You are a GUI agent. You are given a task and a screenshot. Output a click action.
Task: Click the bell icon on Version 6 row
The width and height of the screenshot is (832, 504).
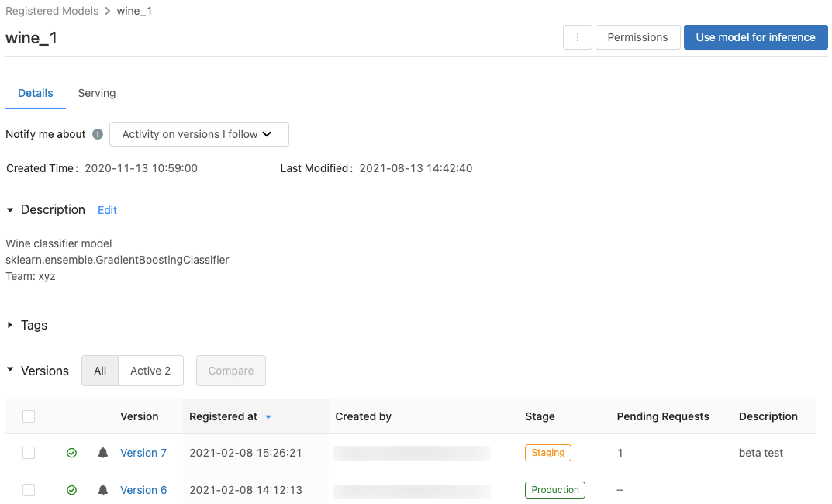point(102,489)
